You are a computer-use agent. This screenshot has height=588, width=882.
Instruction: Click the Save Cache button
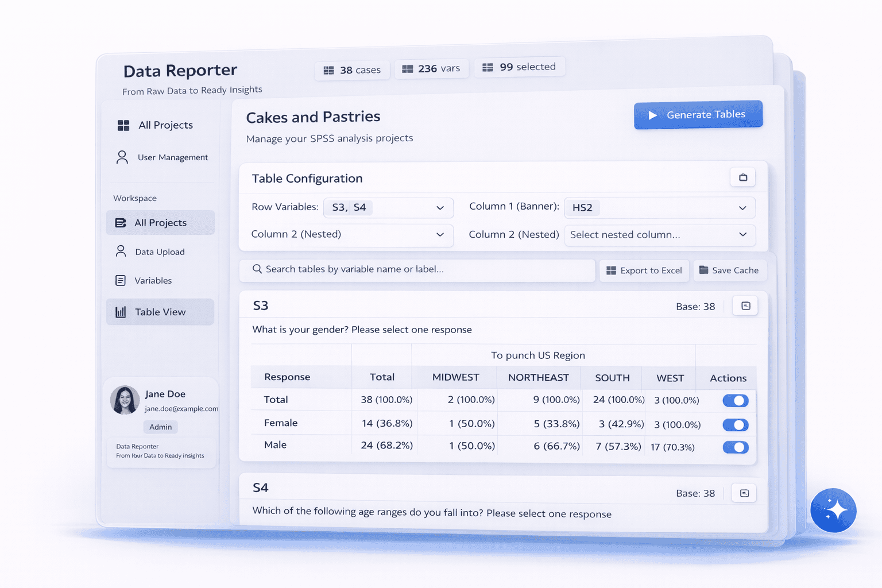729,270
